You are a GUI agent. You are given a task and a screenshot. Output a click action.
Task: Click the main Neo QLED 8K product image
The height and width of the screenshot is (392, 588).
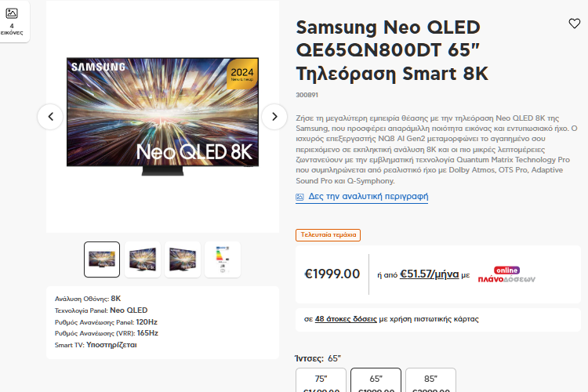pyautogui.click(x=162, y=115)
